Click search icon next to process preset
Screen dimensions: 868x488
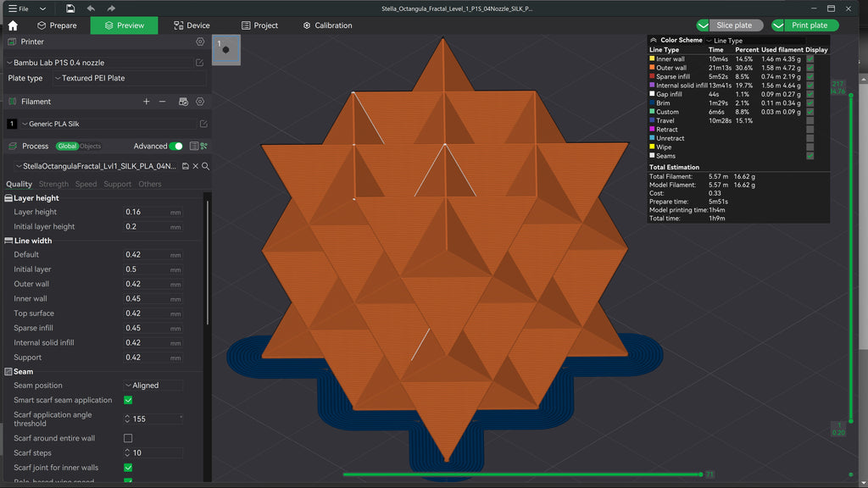(x=205, y=166)
